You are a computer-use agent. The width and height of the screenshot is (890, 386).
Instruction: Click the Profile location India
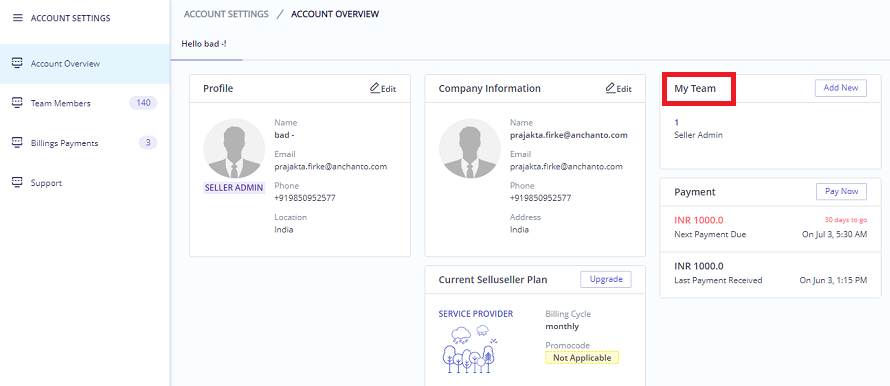click(x=284, y=230)
